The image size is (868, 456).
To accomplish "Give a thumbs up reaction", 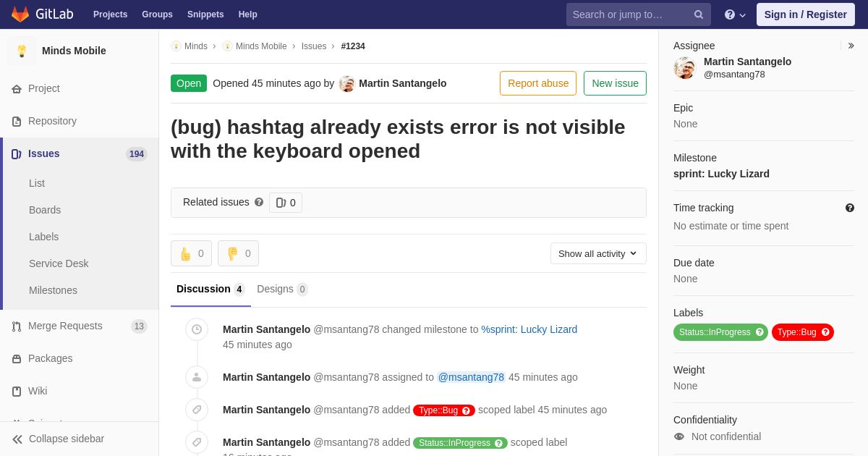I will click(191, 253).
